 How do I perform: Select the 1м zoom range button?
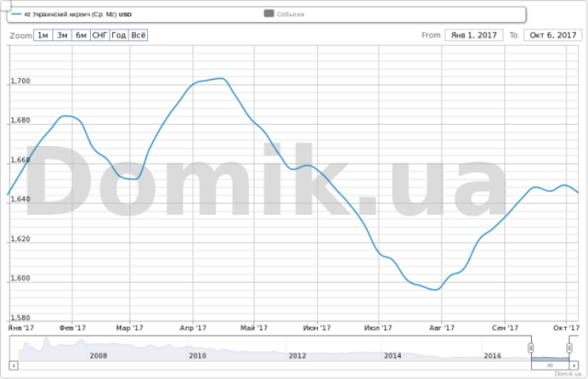click(x=43, y=36)
